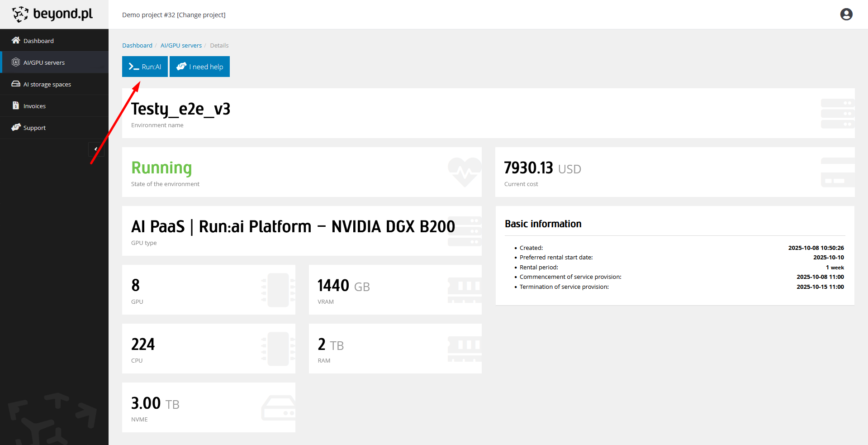The height and width of the screenshot is (445, 868).
Task: Open Dashboard from the sidebar menu
Action: click(x=54, y=41)
